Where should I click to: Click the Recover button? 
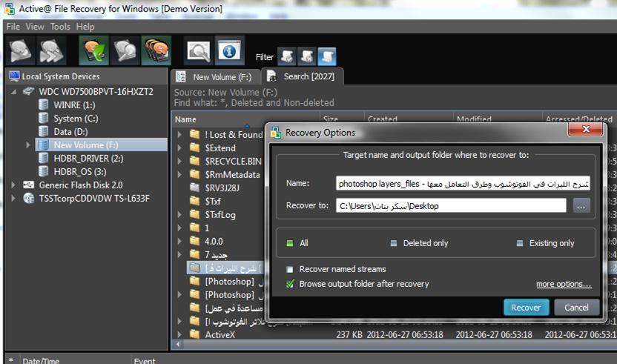pyautogui.click(x=526, y=307)
